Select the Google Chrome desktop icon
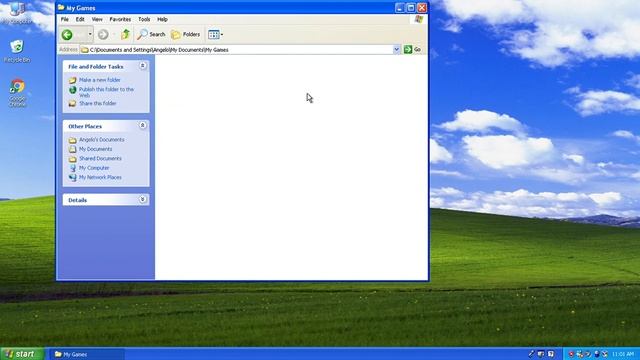Image resolution: width=640 pixels, height=360 pixels. (17, 93)
